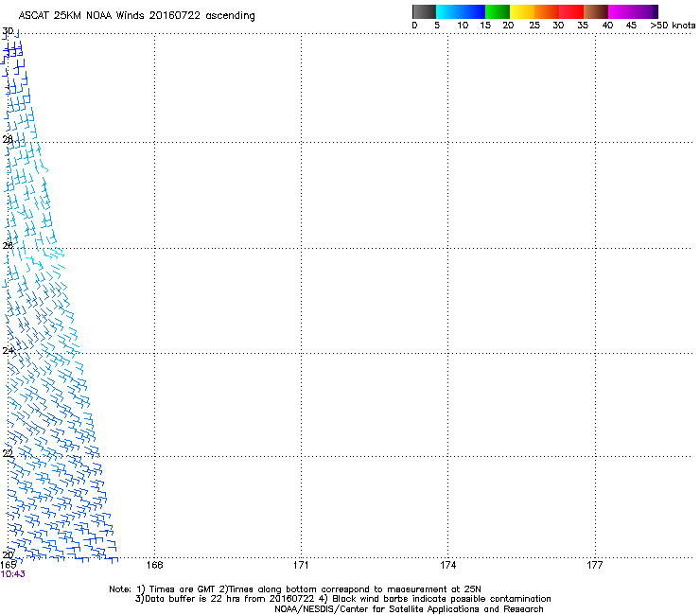Click the gray 0-5 knots color swatch
The image size is (700, 615).
424,11
